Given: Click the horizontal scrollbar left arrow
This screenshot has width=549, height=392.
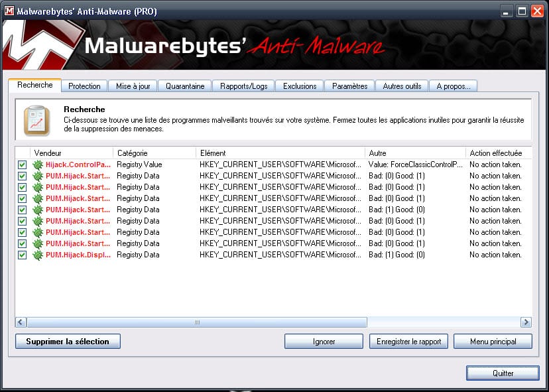Looking at the screenshot, I should 21,322.
